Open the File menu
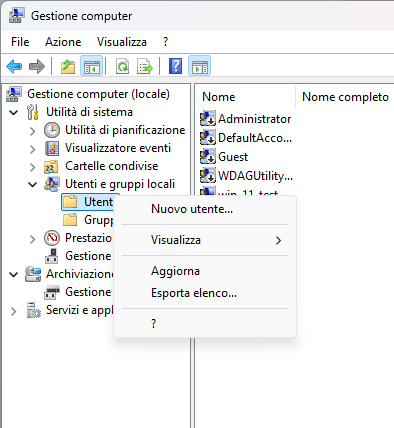394x428 pixels. pyautogui.click(x=20, y=42)
